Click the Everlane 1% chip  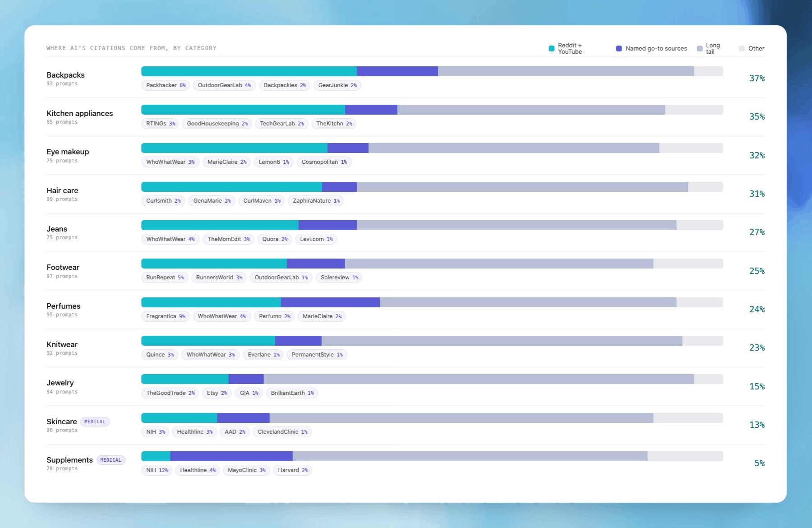pyautogui.click(x=263, y=355)
